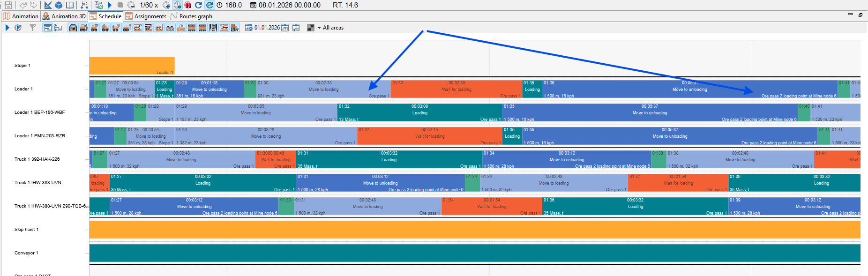Image resolution: width=868 pixels, height=276 pixels.
Task: Toggle the schedule window view icon
Action: pos(47,28)
